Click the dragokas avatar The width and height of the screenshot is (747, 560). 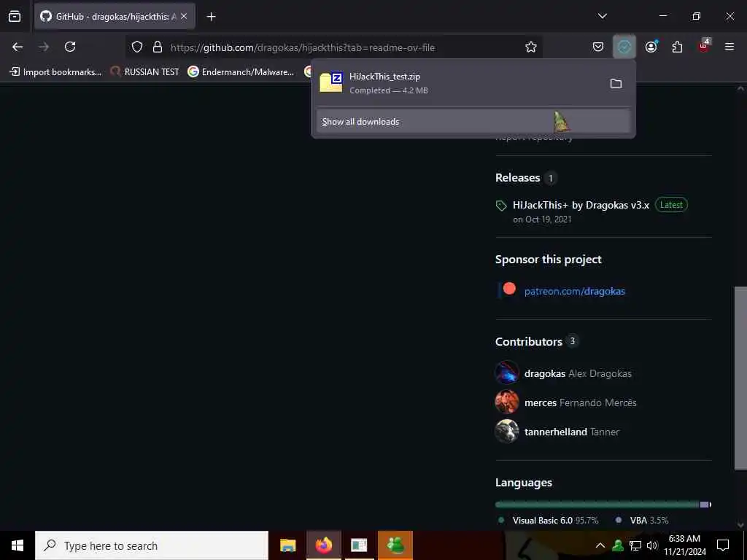coord(507,373)
